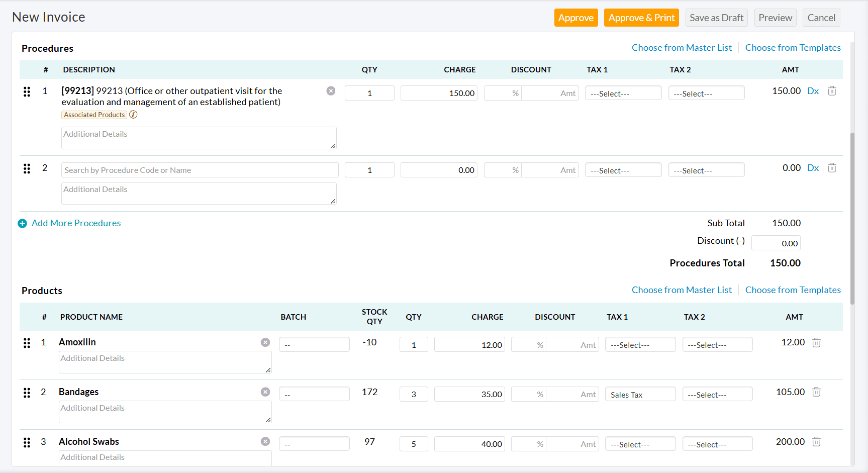Delete the second procedure row via trash icon
Image resolution: width=868 pixels, height=473 pixels.
coord(832,167)
